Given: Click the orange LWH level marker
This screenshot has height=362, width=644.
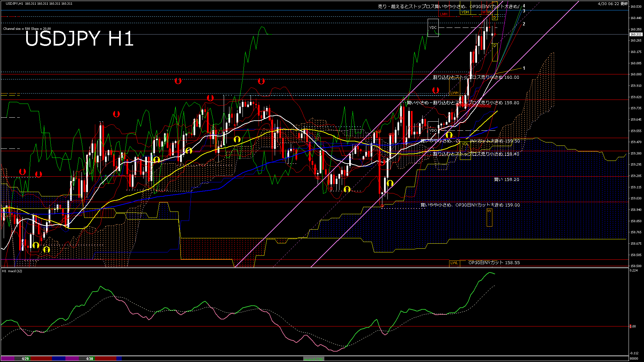Looking at the screenshot, I should 454,93.
